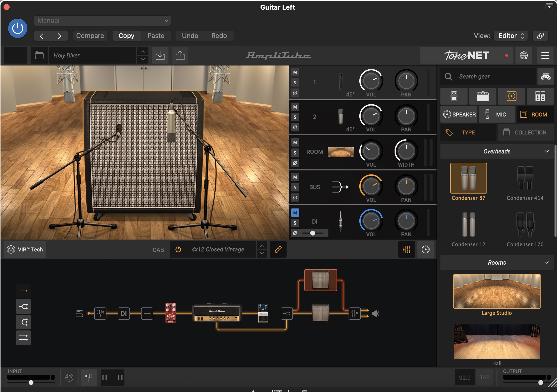Viewport: 557px width, 392px height.
Task: Open the tuner icon in bottom bar
Action: tap(89, 377)
